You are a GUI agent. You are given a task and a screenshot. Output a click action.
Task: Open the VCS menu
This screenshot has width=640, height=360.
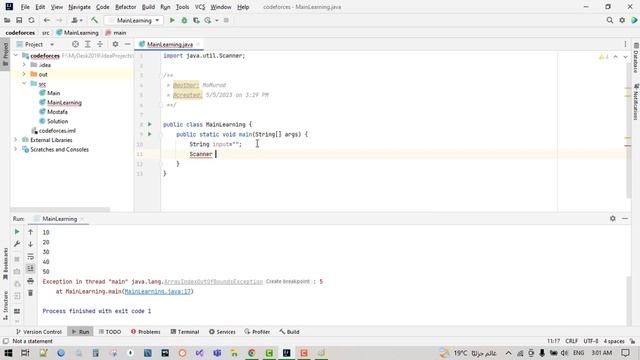pos(200,7)
